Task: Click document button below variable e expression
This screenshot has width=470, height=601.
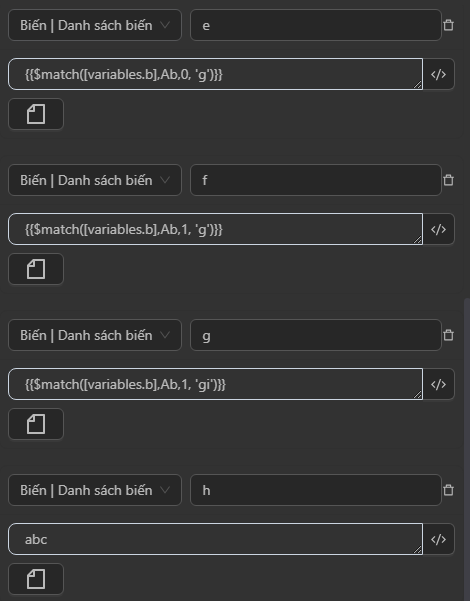Action: tap(36, 114)
